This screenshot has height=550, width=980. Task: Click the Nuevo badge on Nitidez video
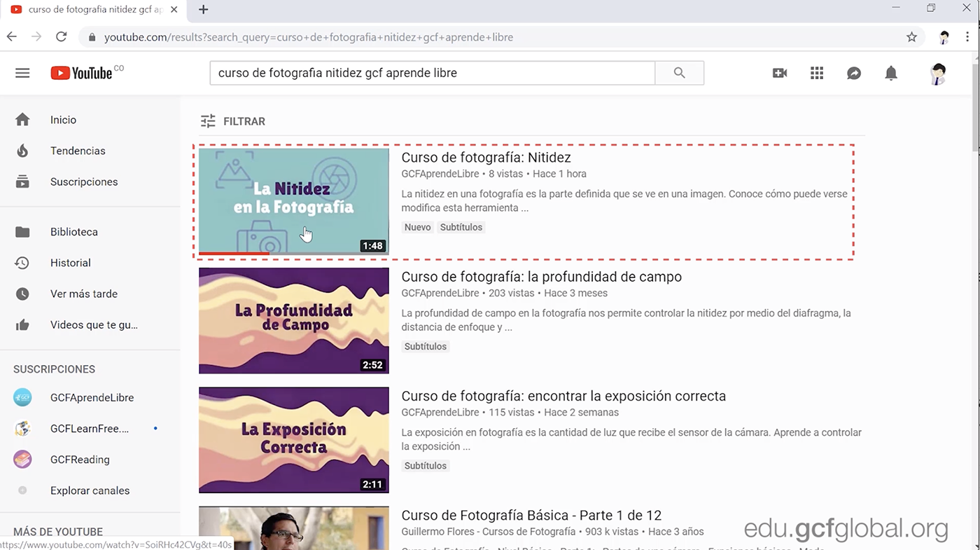(418, 227)
